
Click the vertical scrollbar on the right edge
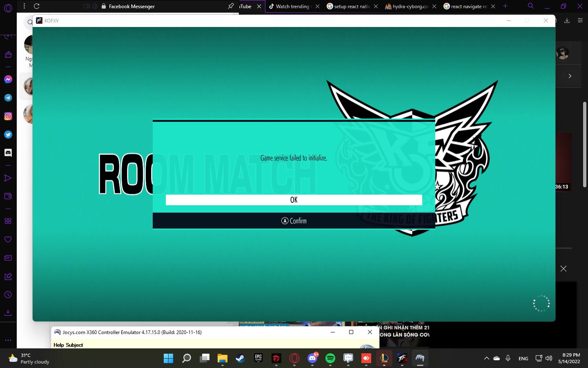click(x=585, y=143)
